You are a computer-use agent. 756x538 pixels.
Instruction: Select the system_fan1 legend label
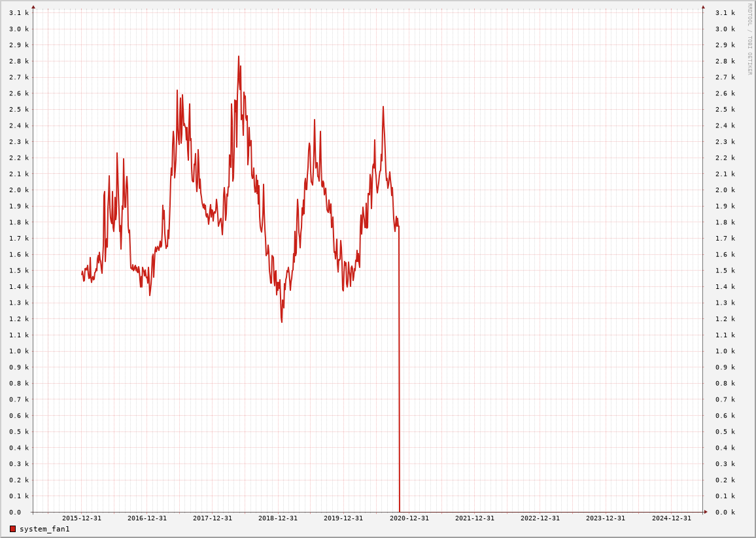44,529
